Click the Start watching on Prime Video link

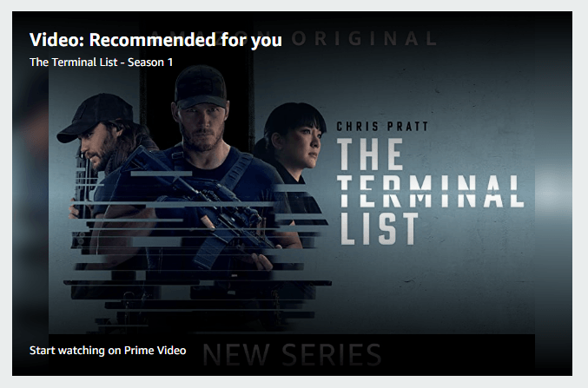point(108,350)
